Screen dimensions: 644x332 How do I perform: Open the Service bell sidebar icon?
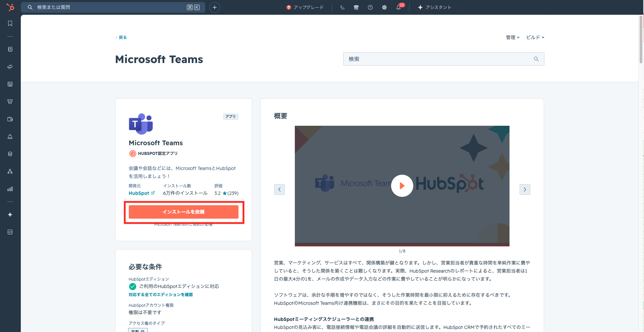(10, 136)
